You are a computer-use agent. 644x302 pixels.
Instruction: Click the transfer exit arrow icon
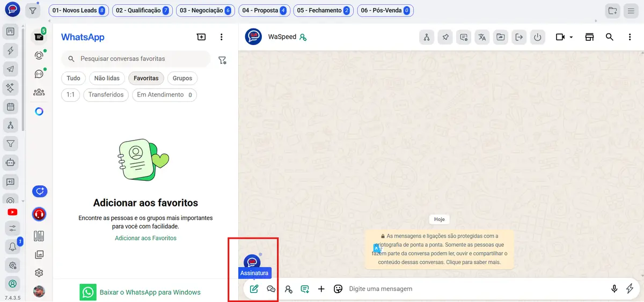coord(519,37)
